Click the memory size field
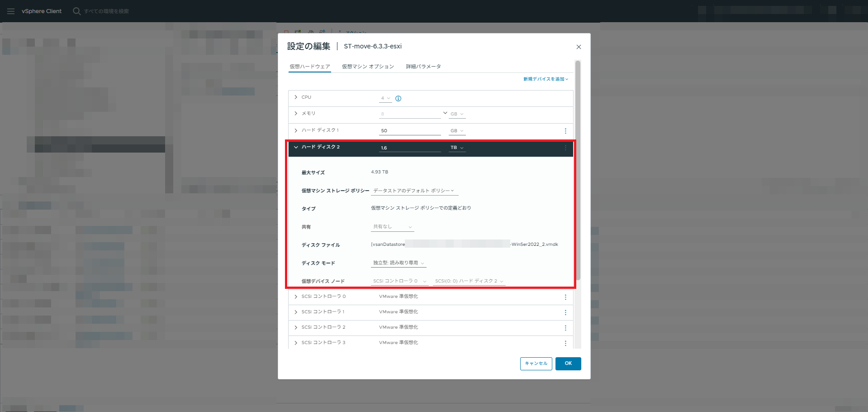This screenshot has width=868, height=412. 410,114
